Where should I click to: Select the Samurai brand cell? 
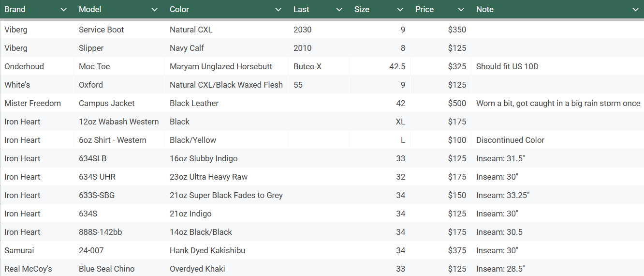[x=37, y=250]
